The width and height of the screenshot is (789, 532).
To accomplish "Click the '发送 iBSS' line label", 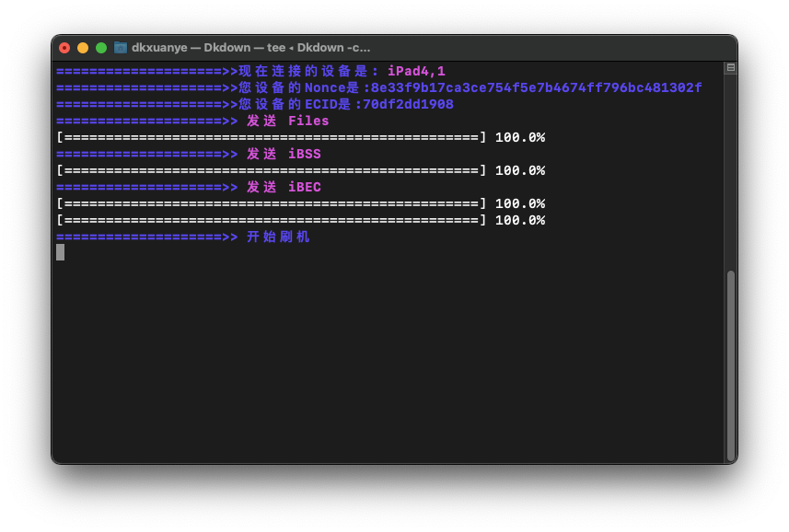I will tap(284, 155).
